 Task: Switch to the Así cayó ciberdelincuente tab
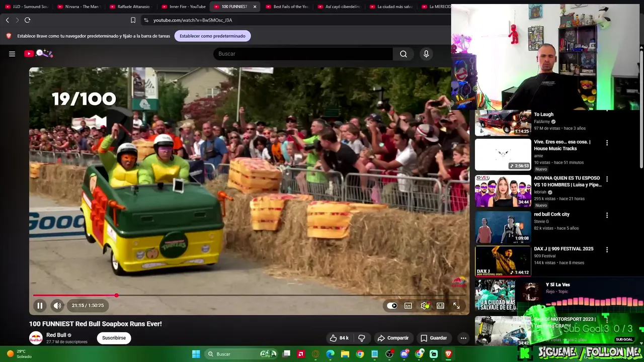point(339,7)
